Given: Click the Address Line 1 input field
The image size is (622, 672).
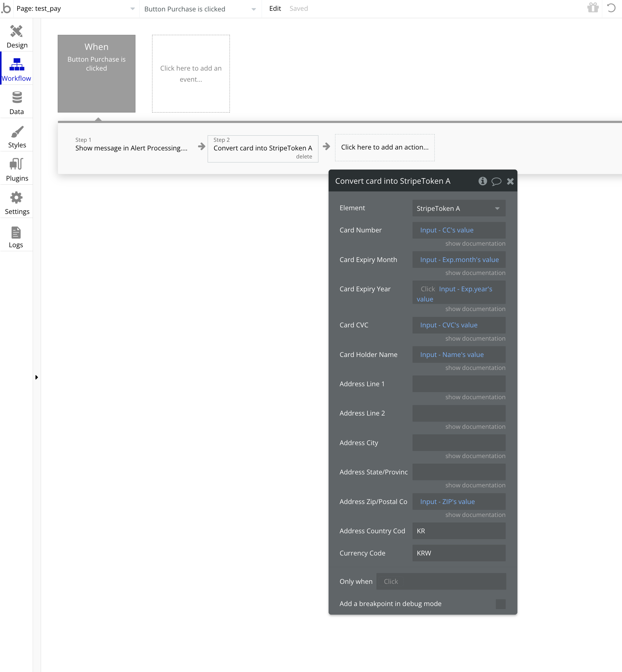Looking at the screenshot, I should (458, 384).
